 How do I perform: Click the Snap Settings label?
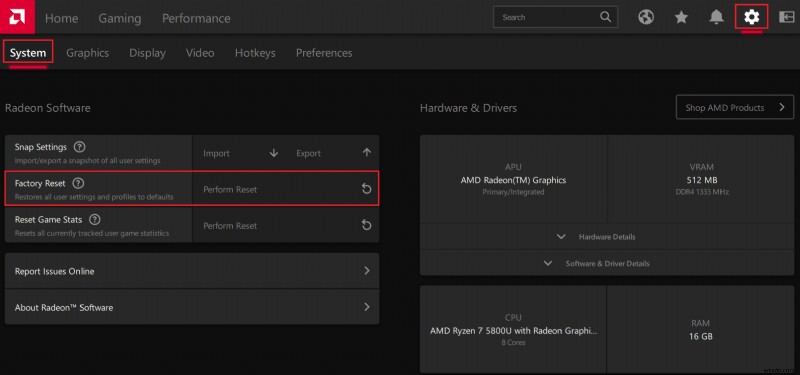click(41, 147)
